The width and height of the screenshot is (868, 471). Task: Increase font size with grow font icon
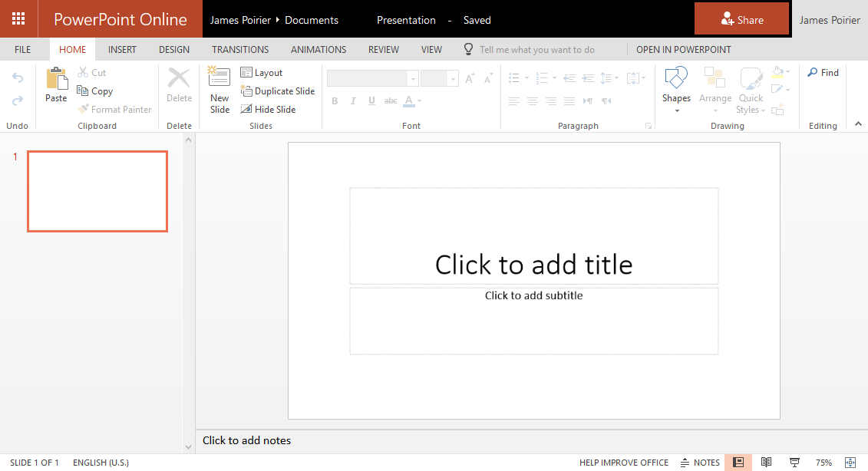tap(470, 78)
